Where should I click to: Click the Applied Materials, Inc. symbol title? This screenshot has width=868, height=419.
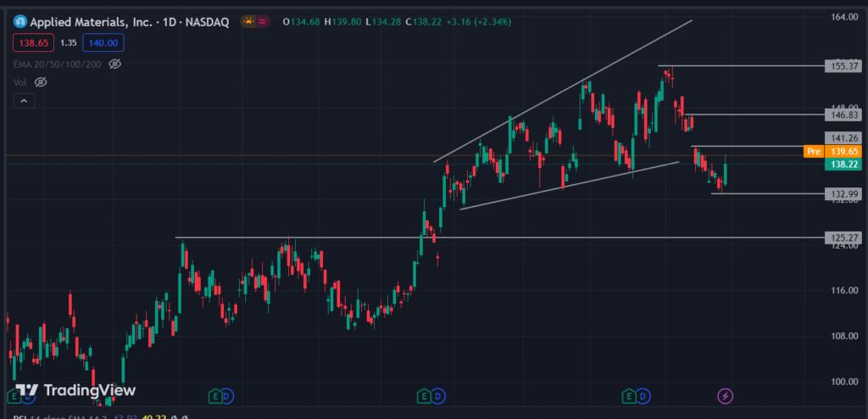tap(90, 22)
